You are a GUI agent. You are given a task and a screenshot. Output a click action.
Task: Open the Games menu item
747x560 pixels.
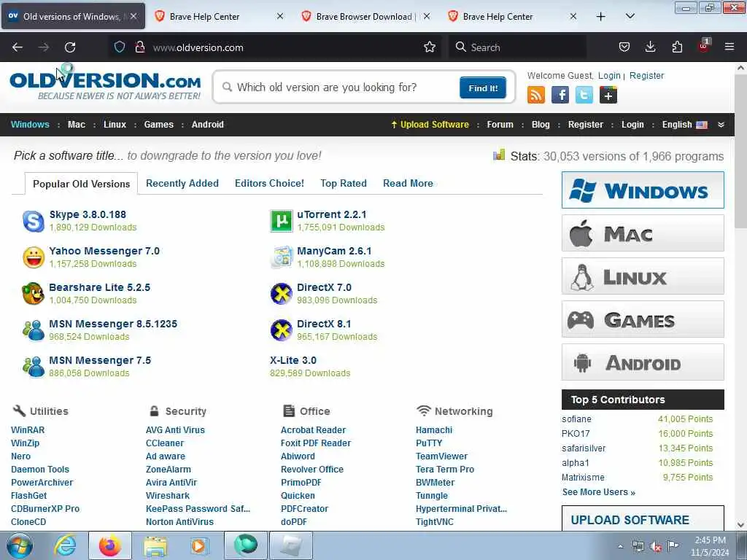(158, 124)
